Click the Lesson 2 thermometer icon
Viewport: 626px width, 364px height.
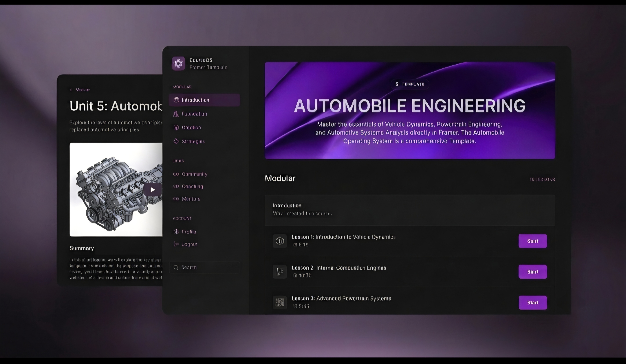[x=280, y=272]
